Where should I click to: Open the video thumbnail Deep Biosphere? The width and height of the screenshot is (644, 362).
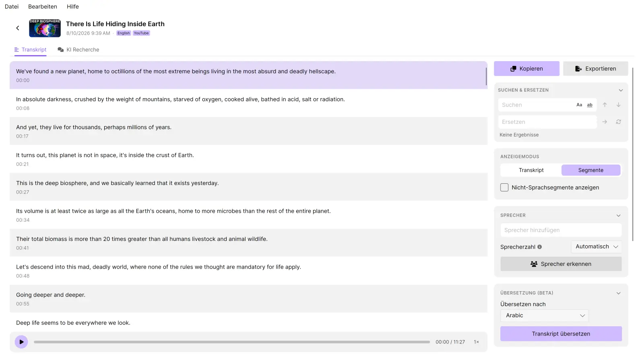pos(45,28)
